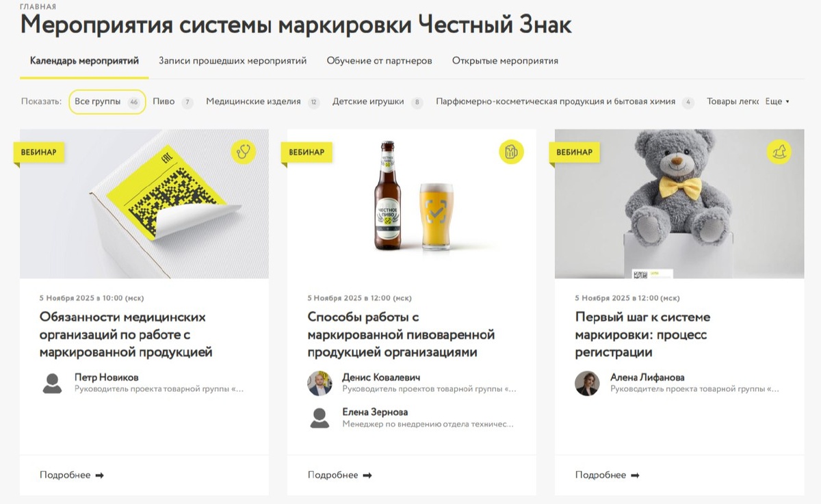Click Елена Зернова's role Менеджер по внедрению

[428, 424]
